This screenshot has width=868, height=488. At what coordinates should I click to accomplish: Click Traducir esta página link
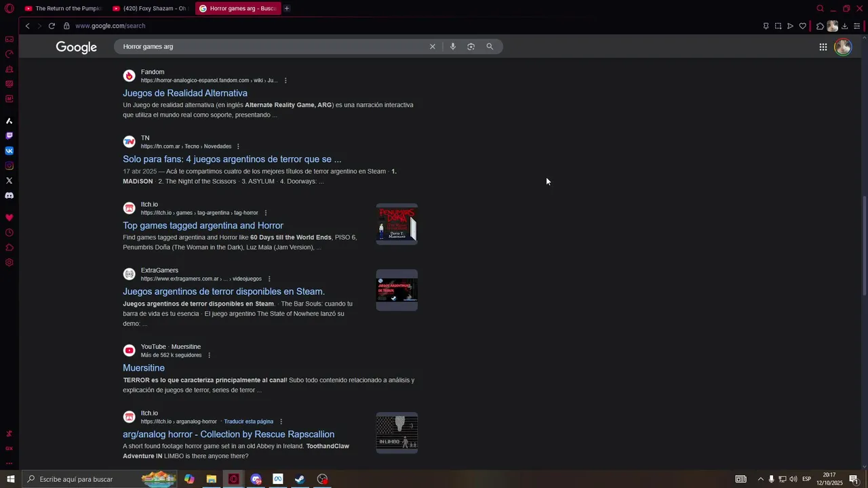(x=249, y=422)
